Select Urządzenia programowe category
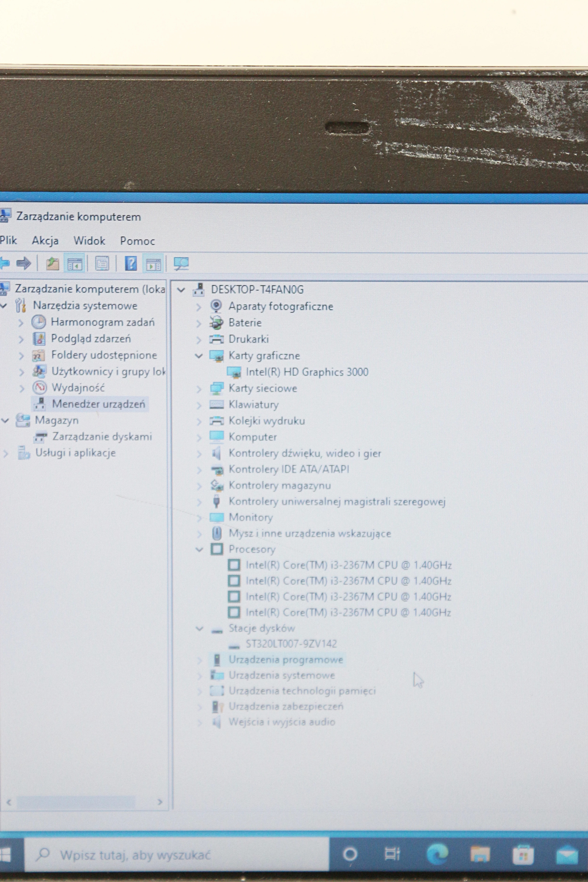588x882 pixels. click(x=286, y=660)
